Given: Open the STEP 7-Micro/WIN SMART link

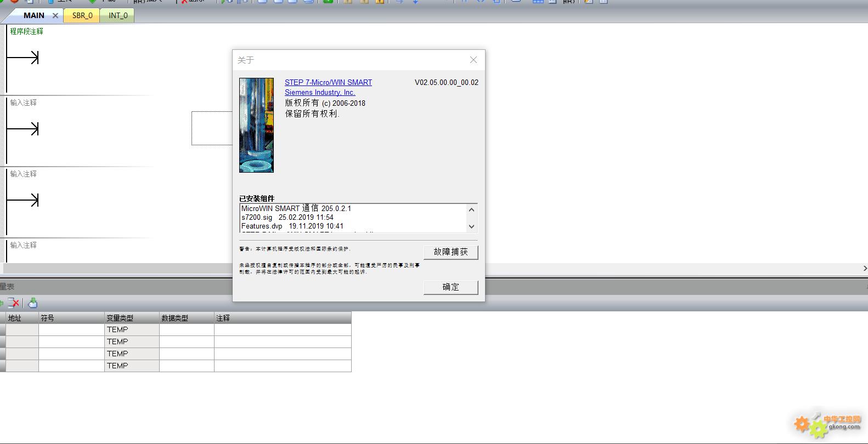Looking at the screenshot, I should [328, 82].
